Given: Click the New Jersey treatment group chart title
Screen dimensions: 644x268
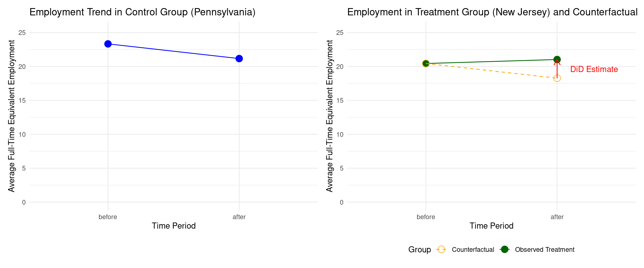Looking at the screenshot, I should click(x=492, y=12).
